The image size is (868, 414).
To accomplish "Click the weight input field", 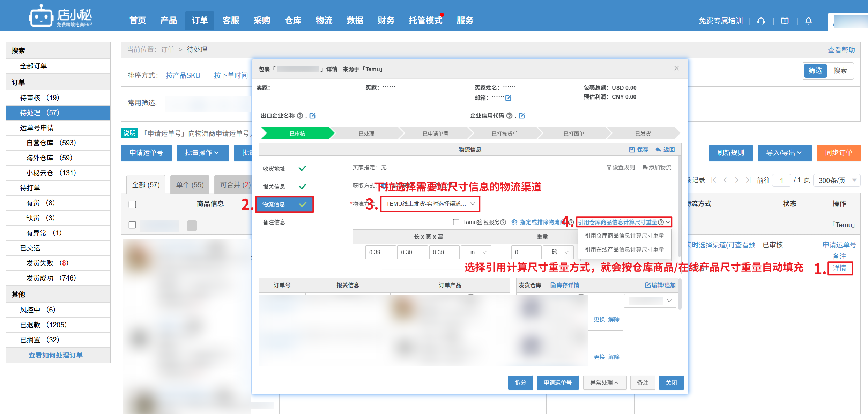I will [x=526, y=252].
